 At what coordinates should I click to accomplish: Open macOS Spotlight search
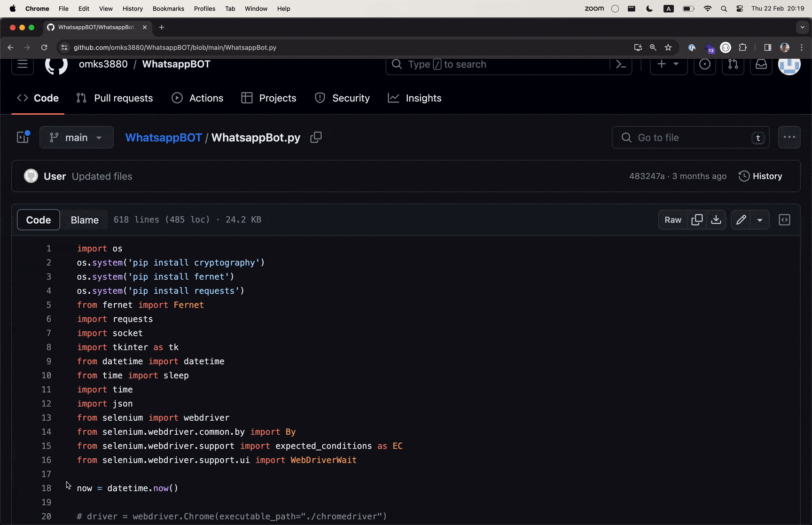724,8
